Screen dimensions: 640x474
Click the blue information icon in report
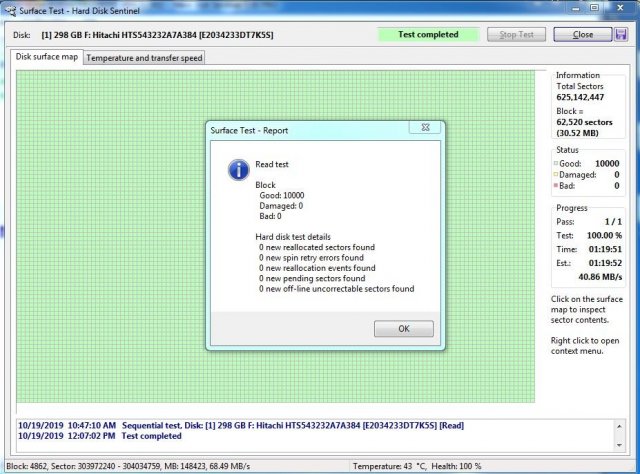point(238,169)
